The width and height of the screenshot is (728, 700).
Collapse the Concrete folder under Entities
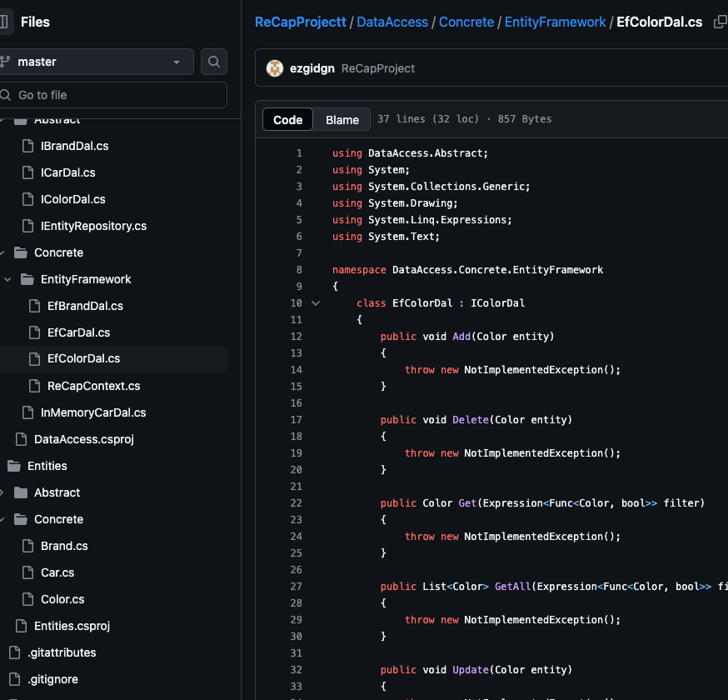2,519
